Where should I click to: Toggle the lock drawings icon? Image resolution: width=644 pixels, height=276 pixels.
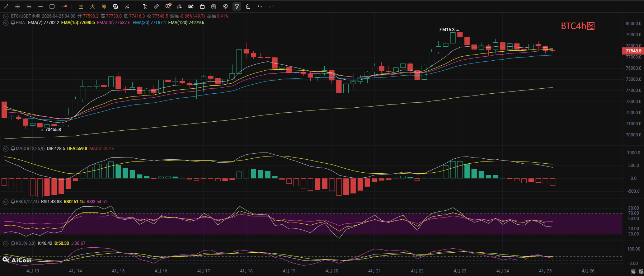(202, 6)
